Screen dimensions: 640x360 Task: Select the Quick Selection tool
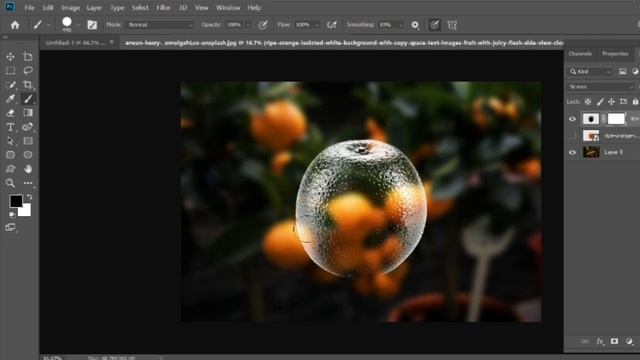click(10, 84)
